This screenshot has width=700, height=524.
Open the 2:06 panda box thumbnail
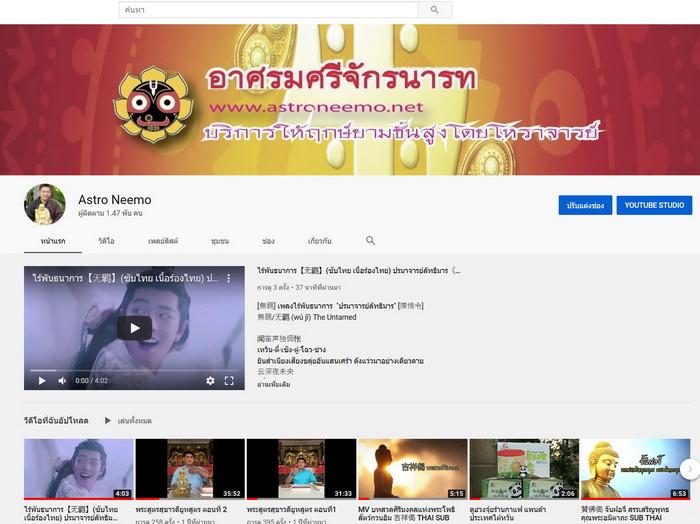[524, 469]
